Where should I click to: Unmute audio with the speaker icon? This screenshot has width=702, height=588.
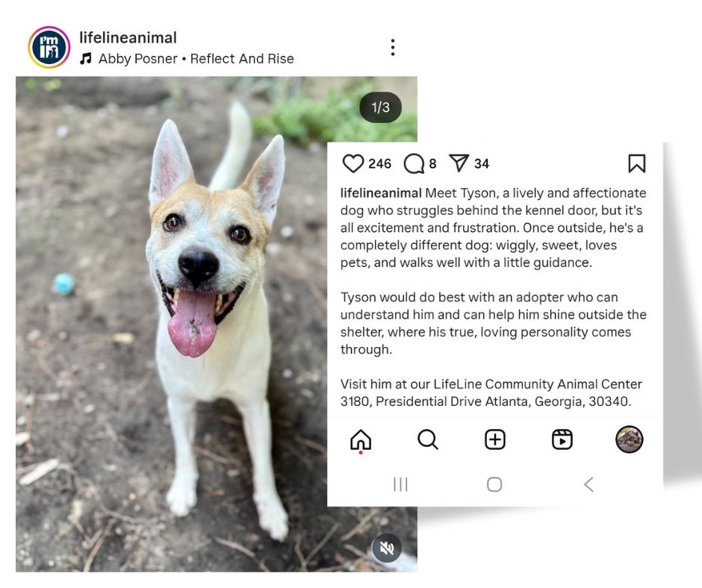click(x=387, y=548)
